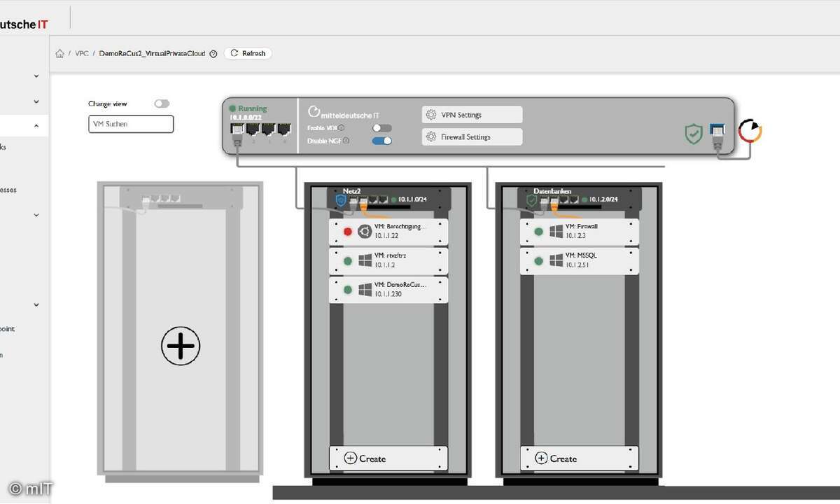
Task: Click the info icon next to Disable NGF
Action: 346,141
